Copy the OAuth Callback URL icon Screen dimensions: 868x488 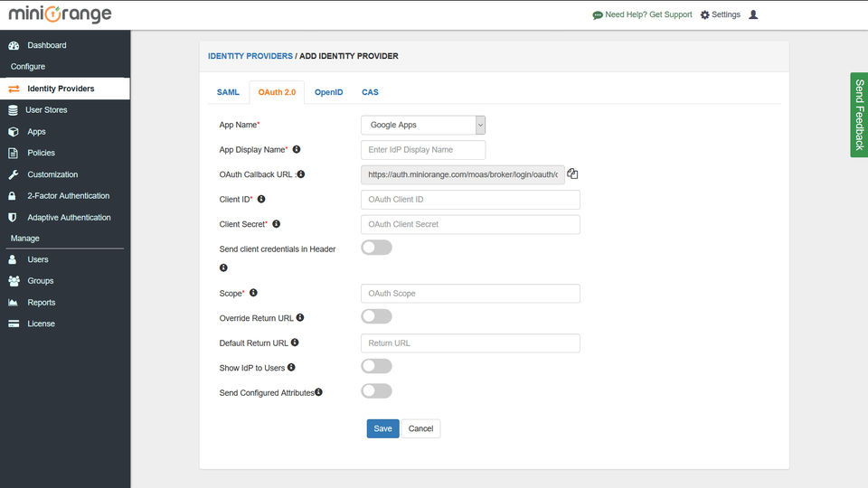click(572, 174)
